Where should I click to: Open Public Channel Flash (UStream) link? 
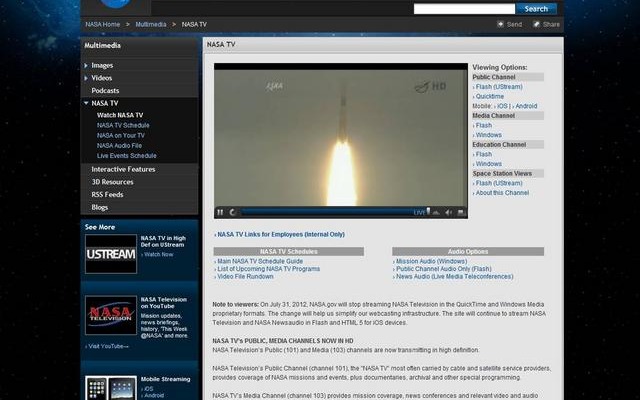pyautogui.click(x=499, y=87)
